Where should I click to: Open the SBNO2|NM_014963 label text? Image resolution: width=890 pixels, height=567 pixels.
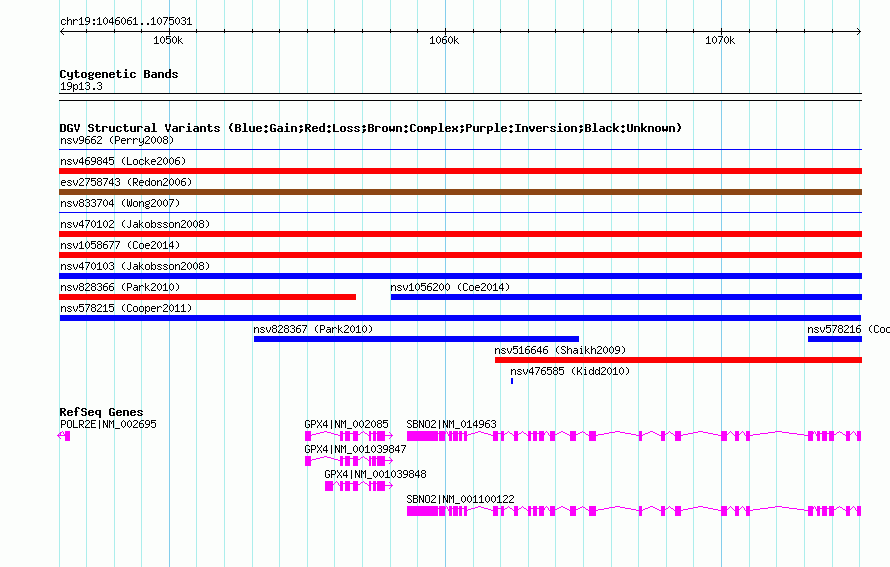[451, 424]
